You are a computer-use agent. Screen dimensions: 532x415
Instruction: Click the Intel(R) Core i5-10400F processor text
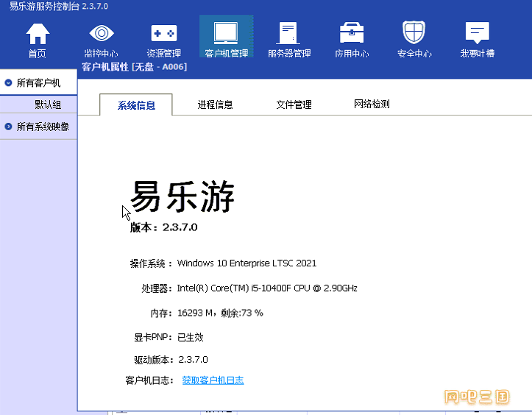(267, 288)
